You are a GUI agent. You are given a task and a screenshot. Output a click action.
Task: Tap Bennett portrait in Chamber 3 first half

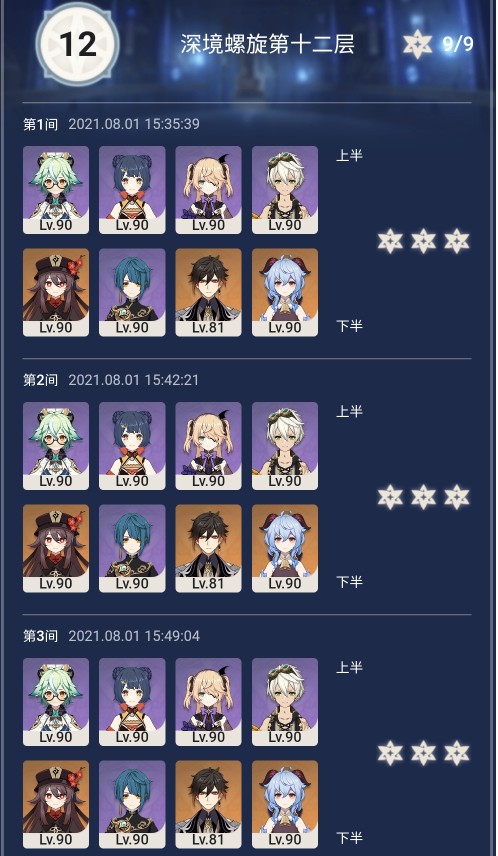(284, 702)
